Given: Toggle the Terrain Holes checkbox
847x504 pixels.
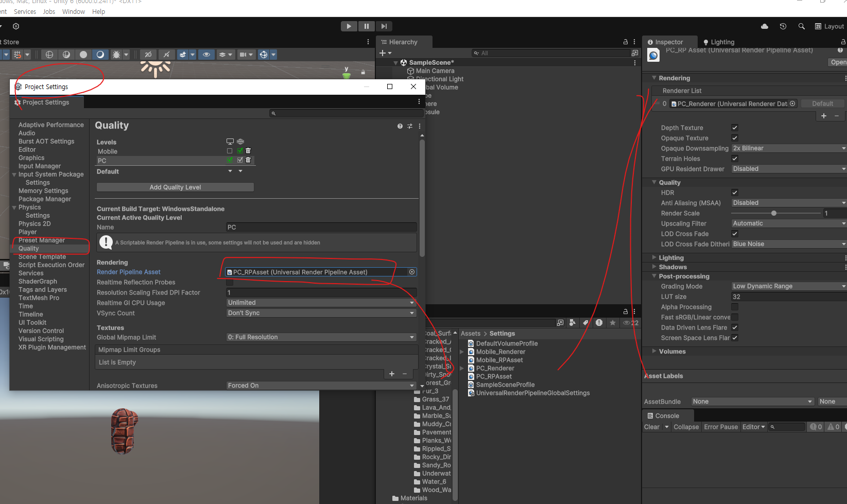Looking at the screenshot, I should tap(735, 159).
